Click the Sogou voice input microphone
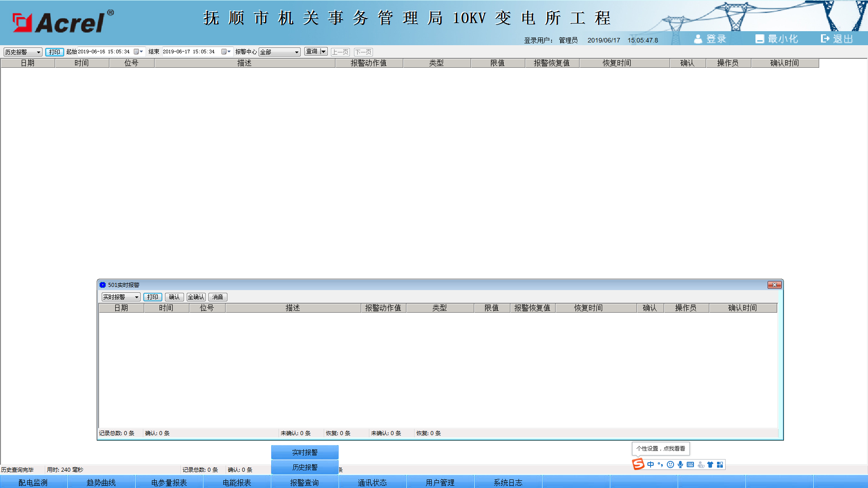Image resolution: width=868 pixels, height=488 pixels. pos(680,465)
